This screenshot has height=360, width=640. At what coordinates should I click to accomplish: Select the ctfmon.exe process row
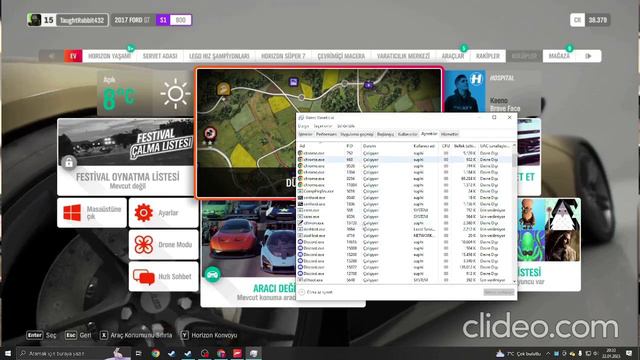pyautogui.click(x=404, y=223)
